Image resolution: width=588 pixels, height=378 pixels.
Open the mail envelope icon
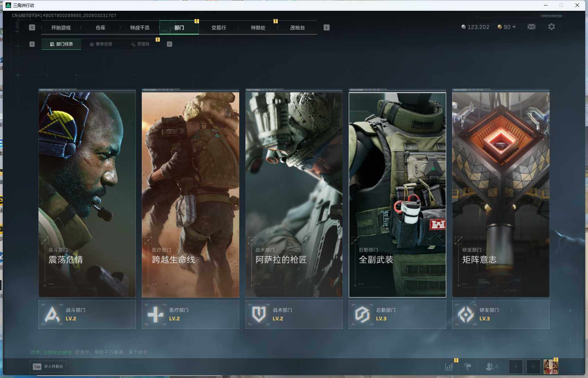(x=531, y=27)
